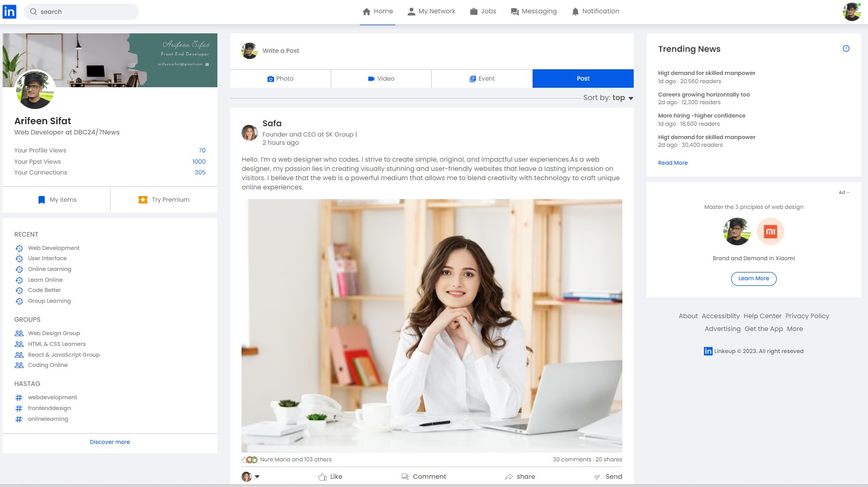Click the share arrow icon
Viewport: 868px width, 487px height.
509,477
